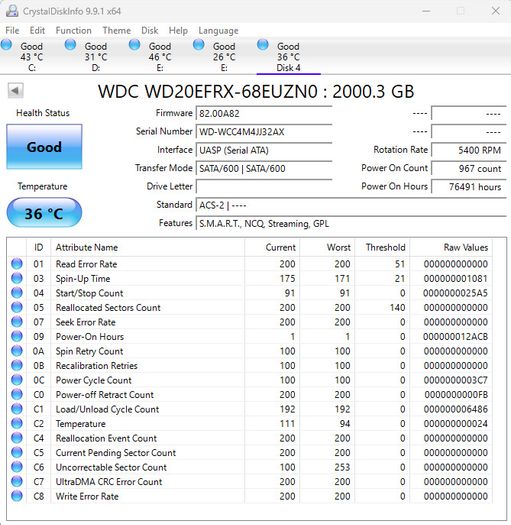
Task: Open the Theme menu
Action: click(117, 30)
